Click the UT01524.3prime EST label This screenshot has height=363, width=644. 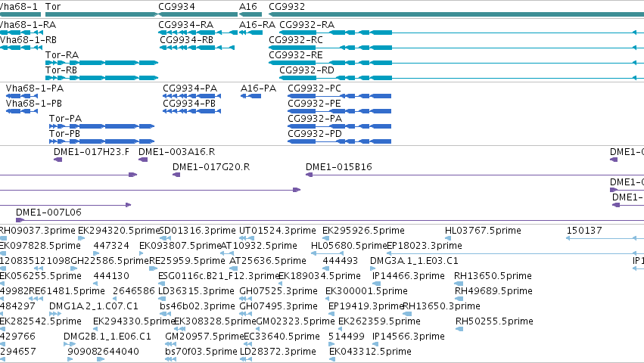point(278,231)
